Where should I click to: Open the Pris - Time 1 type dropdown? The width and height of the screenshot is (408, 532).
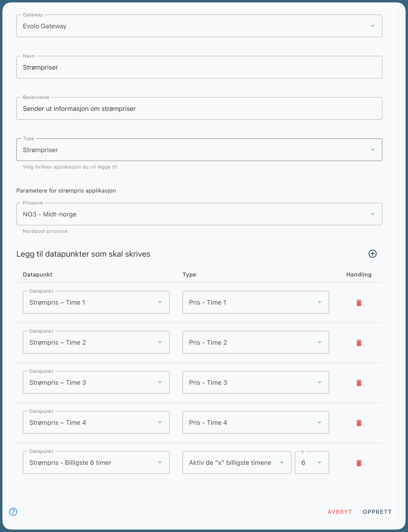pyautogui.click(x=256, y=302)
